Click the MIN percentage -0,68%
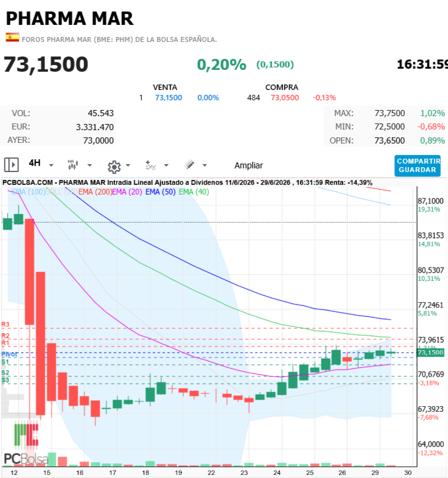This screenshot has height=478, width=448. pyautogui.click(x=431, y=127)
